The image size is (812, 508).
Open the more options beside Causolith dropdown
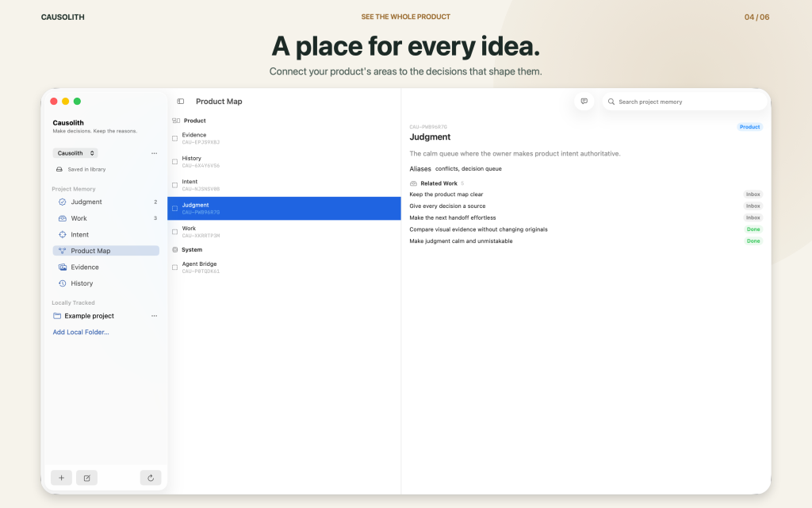[154, 153]
